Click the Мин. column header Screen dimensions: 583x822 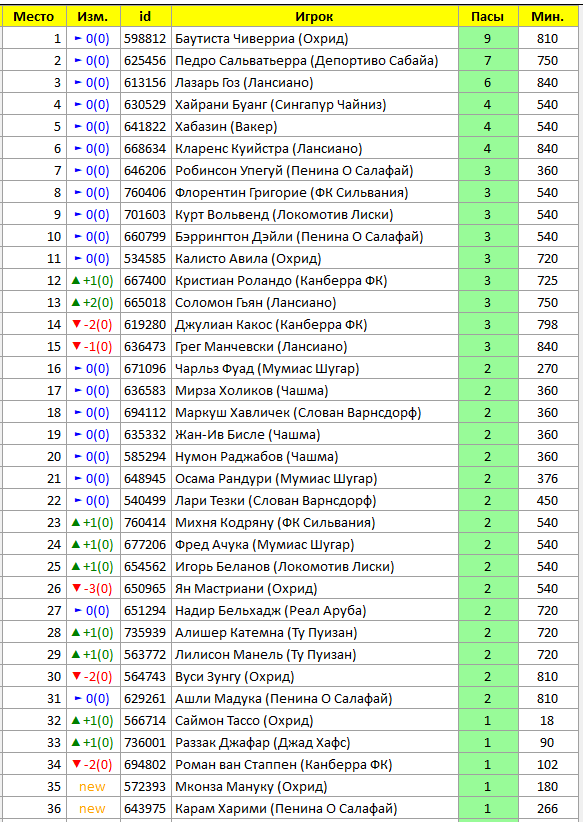[x=548, y=17]
